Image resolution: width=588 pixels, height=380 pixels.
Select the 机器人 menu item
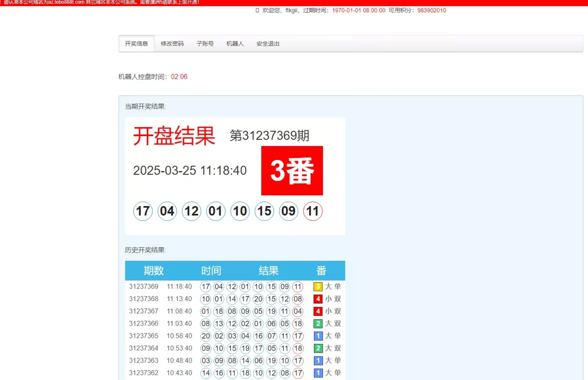[235, 44]
